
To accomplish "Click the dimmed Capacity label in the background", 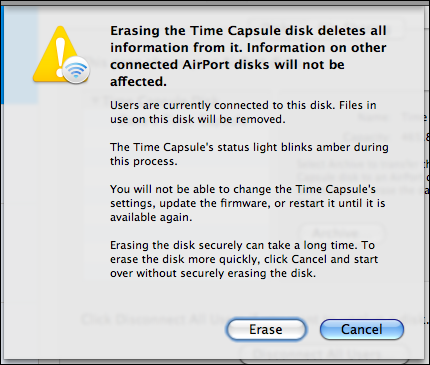I will click(366, 137).
